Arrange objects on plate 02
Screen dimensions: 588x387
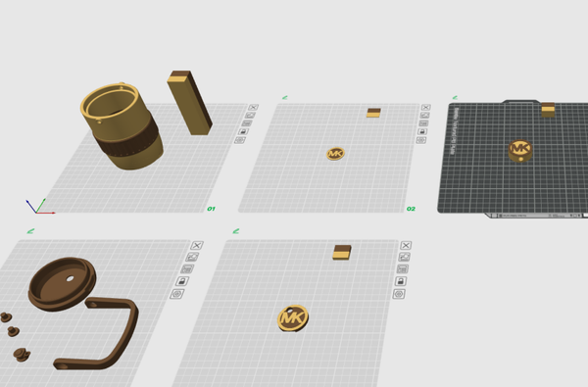[423, 123]
